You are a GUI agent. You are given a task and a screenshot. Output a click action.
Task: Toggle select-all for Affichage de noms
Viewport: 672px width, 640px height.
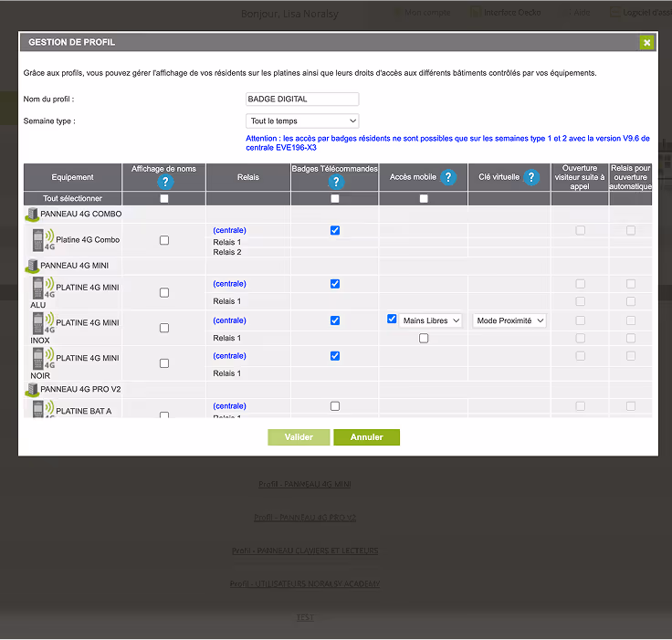coord(164,199)
